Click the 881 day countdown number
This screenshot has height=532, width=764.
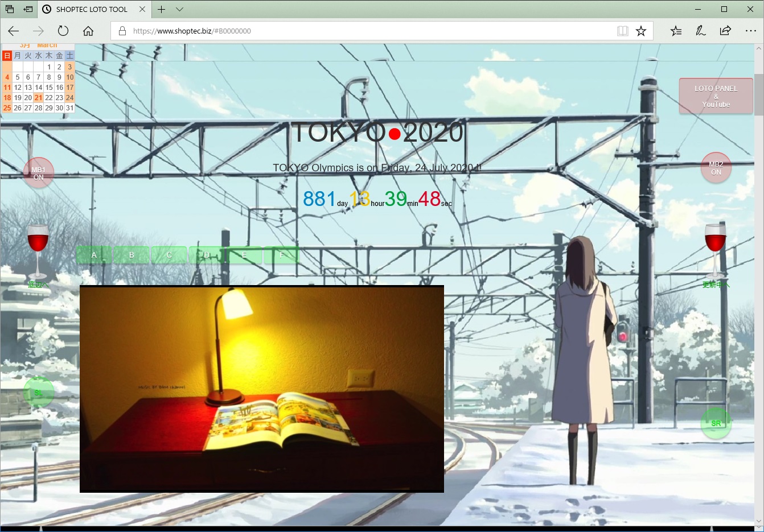319,199
